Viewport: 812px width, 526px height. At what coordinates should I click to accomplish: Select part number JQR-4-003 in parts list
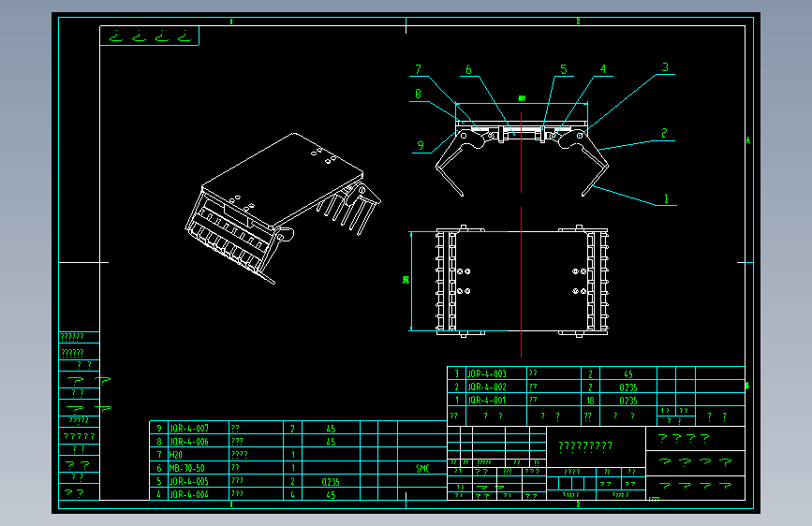tap(486, 373)
